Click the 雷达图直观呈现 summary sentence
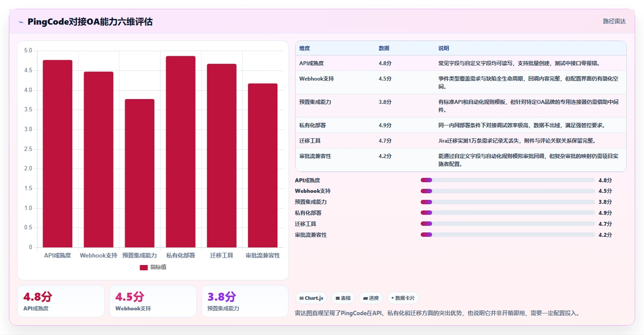This screenshot has height=335, width=644. point(437,313)
